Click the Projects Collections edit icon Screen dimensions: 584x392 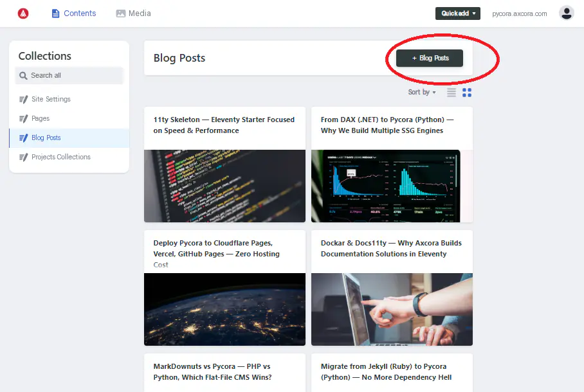(23, 157)
